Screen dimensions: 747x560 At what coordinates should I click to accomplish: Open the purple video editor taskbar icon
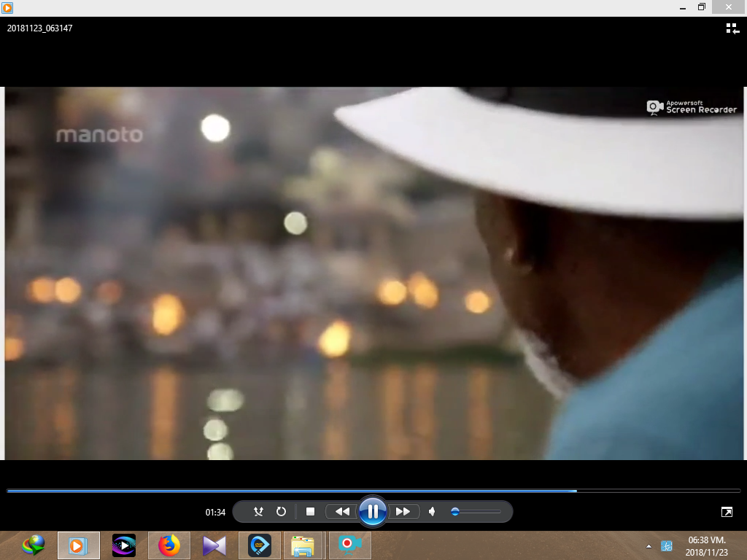pyautogui.click(x=214, y=545)
